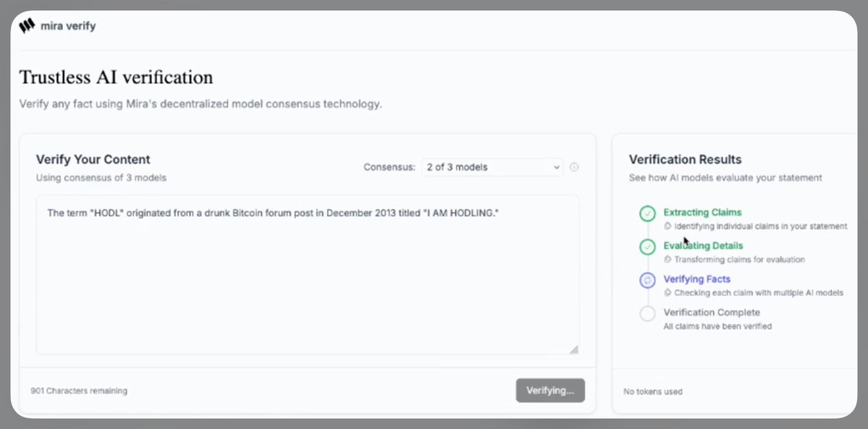Click the "901 Characters remaining" counter
The width and height of the screenshot is (868, 429).
pos(79,391)
